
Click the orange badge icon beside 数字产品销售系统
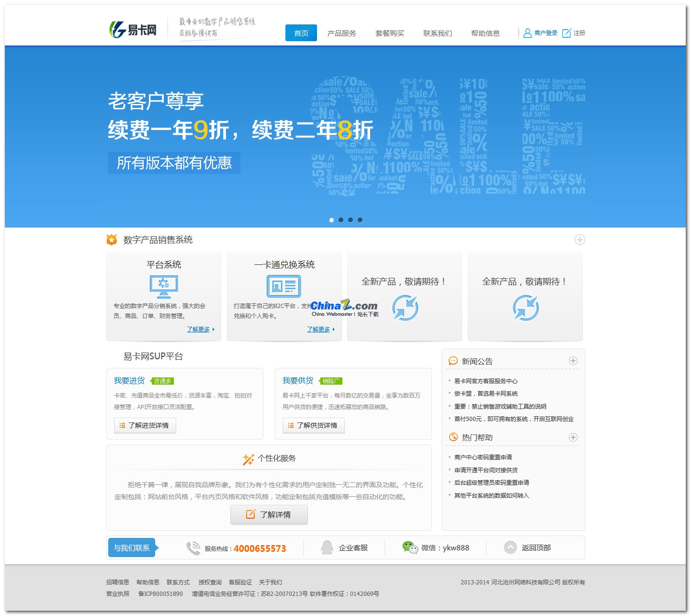(112, 240)
